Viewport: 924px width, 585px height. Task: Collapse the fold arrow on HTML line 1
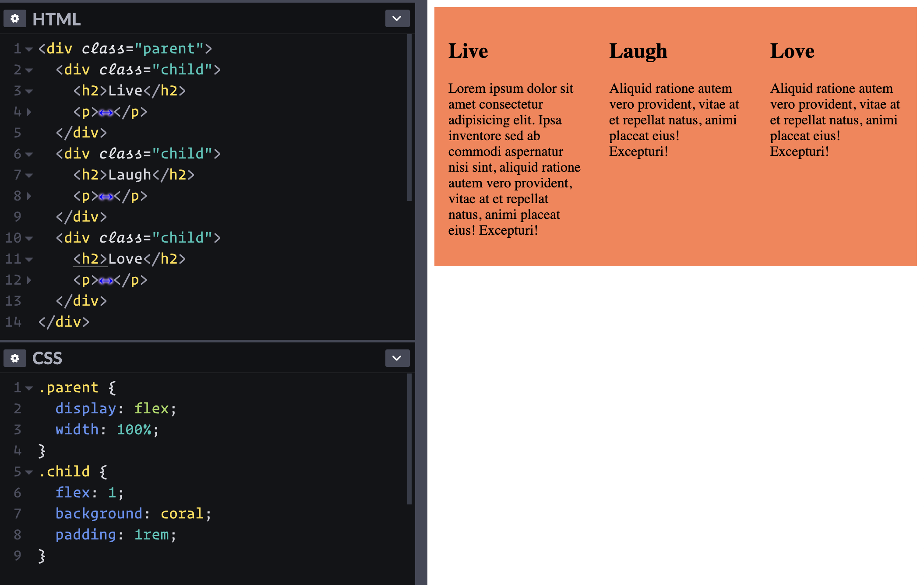[29, 49]
